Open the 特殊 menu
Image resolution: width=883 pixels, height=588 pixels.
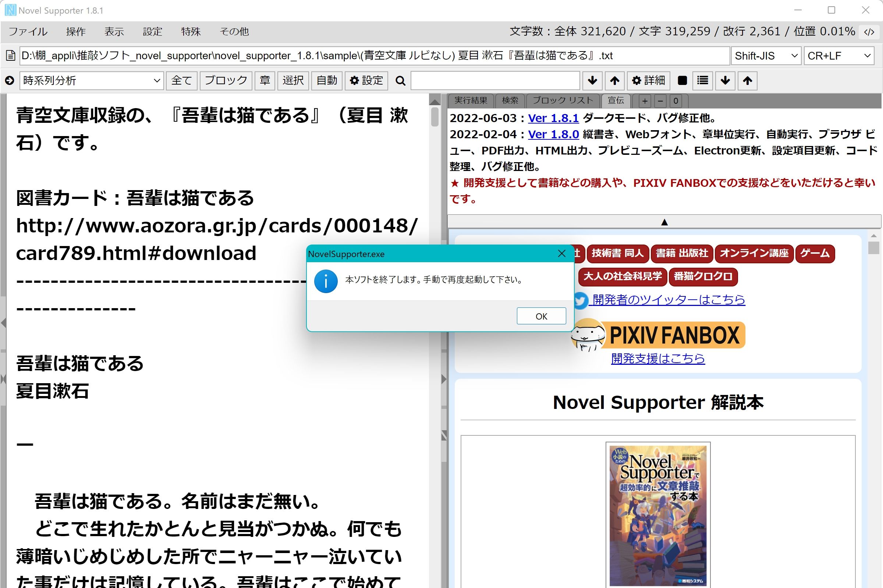click(x=191, y=32)
